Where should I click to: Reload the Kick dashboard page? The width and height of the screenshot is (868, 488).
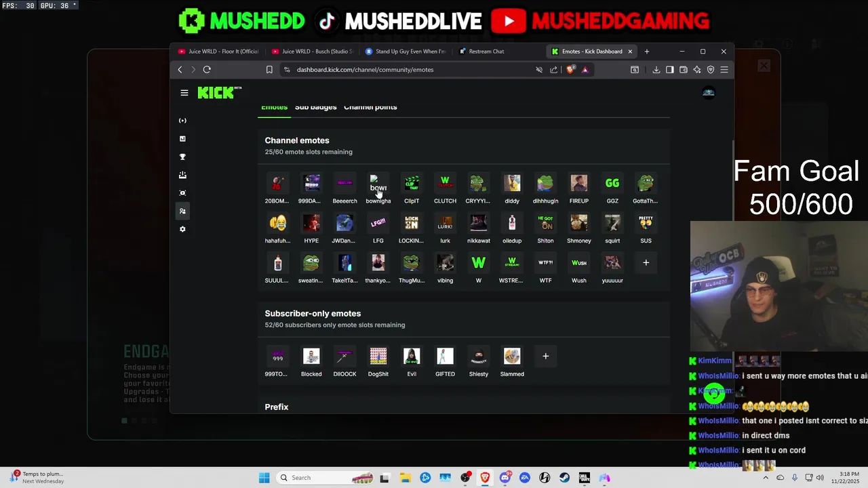207,69
